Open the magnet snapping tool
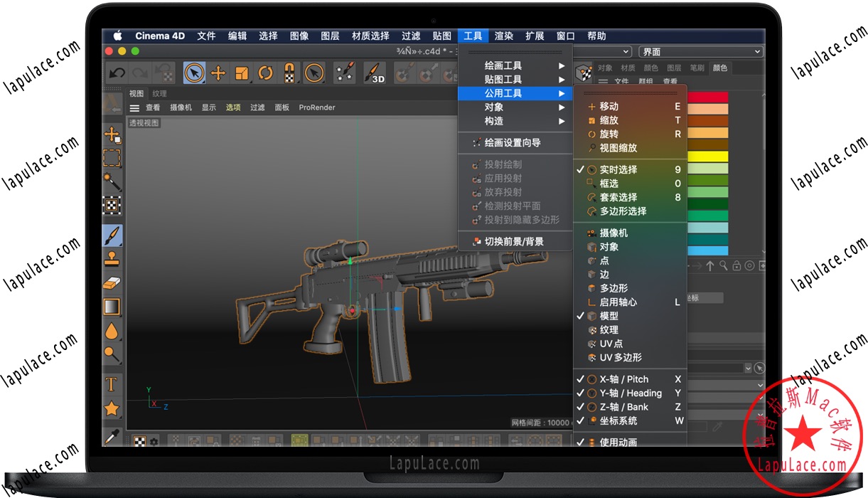 [x=289, y=72]
